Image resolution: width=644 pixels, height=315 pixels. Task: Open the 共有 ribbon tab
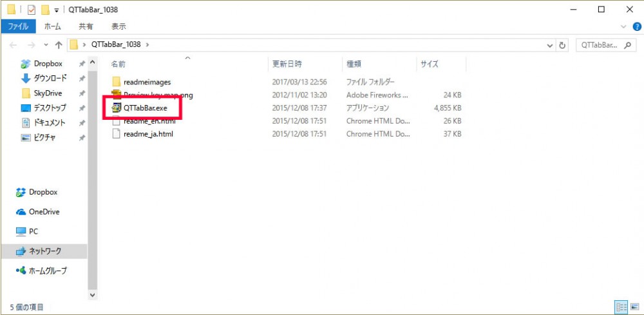pos(86,26)
